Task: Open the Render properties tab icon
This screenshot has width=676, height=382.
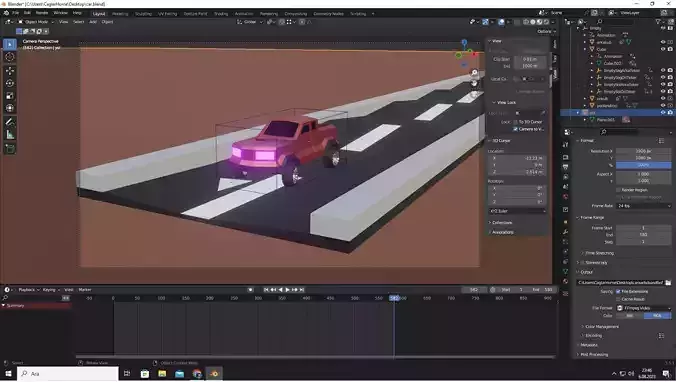Action: [x=566, y=157]
